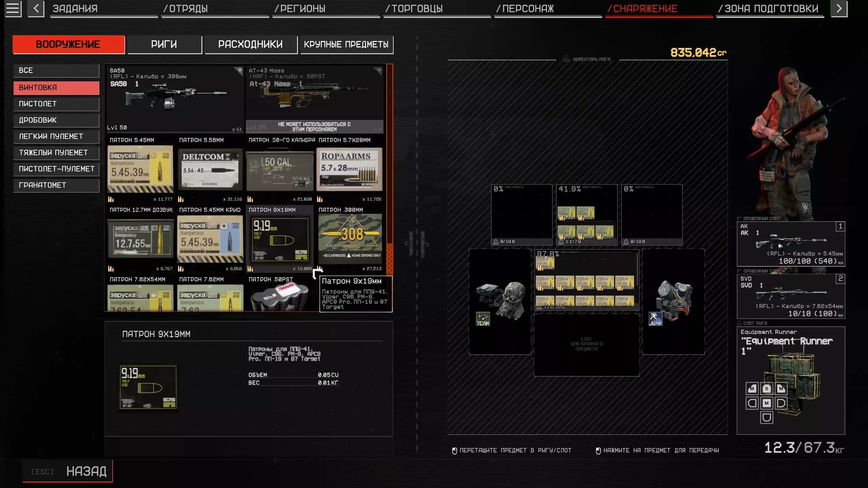Viewport: 868px width, 488px height.
Task: Open the hamburger main menu
Action: pos(13,8)
